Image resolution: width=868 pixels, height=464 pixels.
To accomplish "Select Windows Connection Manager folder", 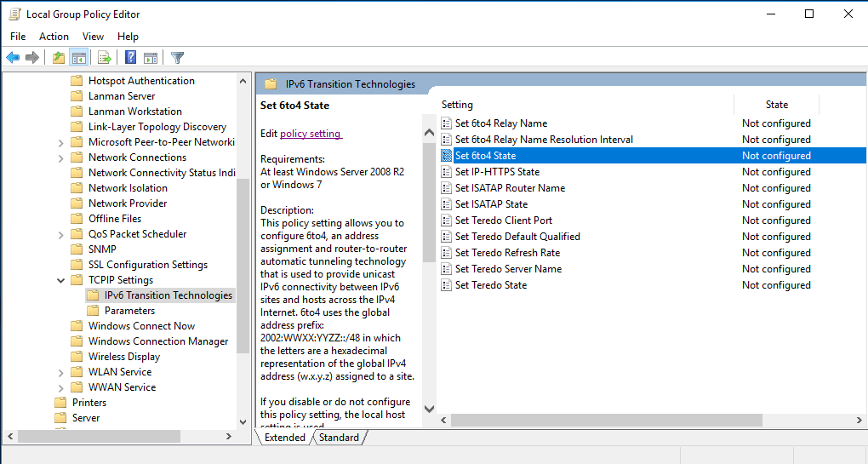I will click(158, 341).
